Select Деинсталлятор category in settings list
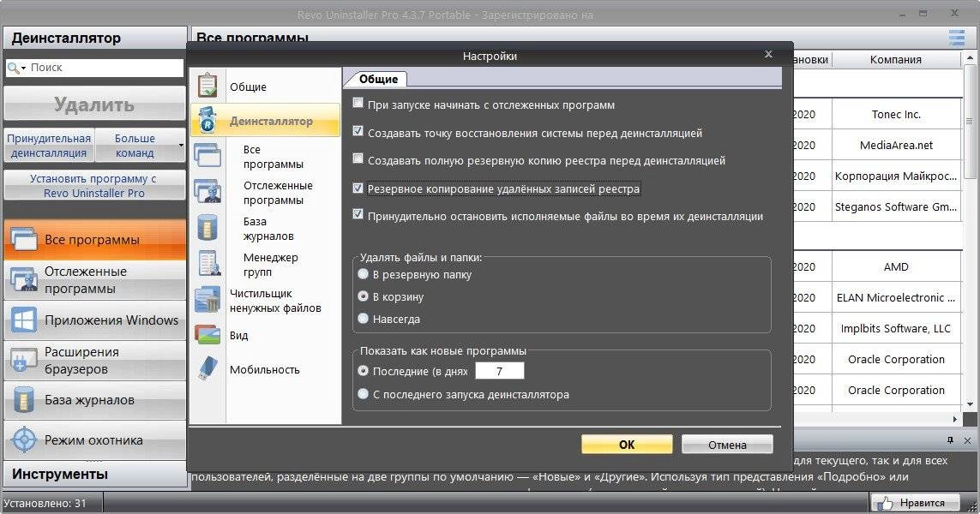 tap(267, 121)
